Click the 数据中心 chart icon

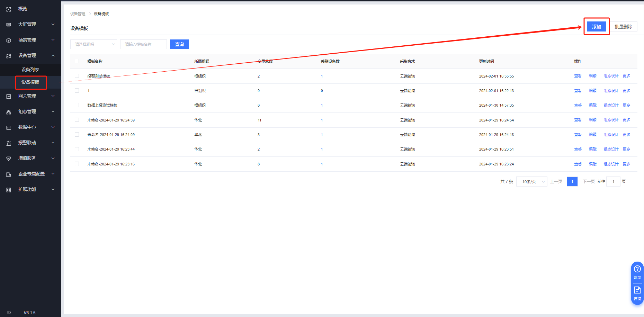9,128
